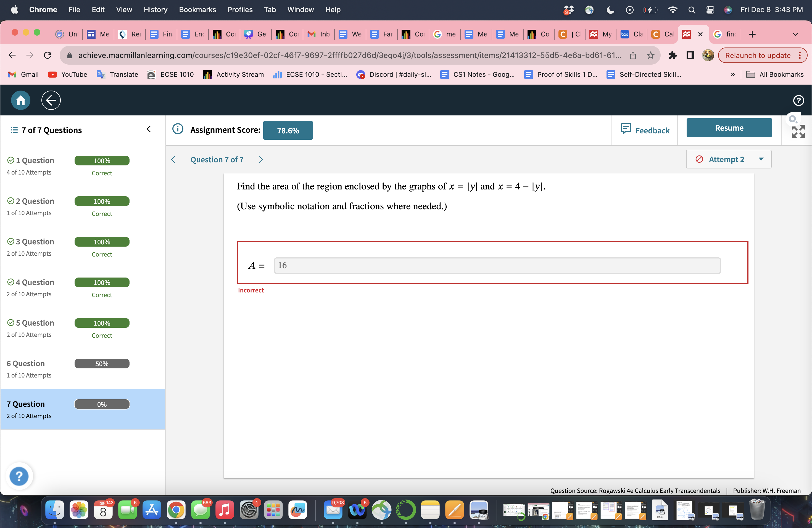Open Chrome extensions puzzle icon
The width and height of the screenshot is (812, 528).
(x=673, y=55)
